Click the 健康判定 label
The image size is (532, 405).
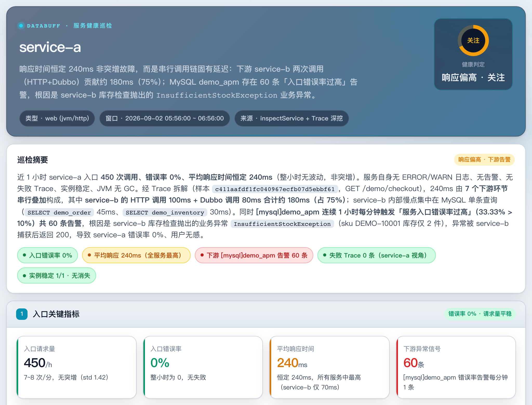(473, 64)
